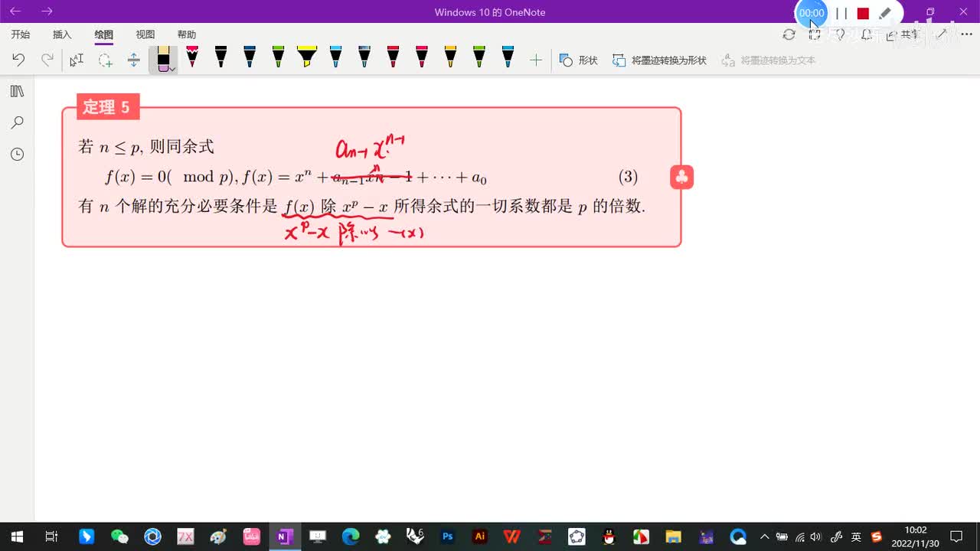Expand hidden system tray icons chevron
The image size is (980, 551).
(x=764, y=536)
